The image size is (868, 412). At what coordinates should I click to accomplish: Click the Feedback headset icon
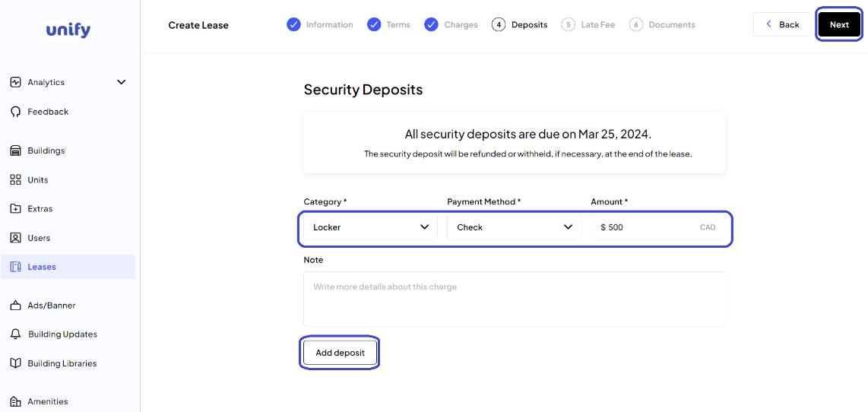15,112
